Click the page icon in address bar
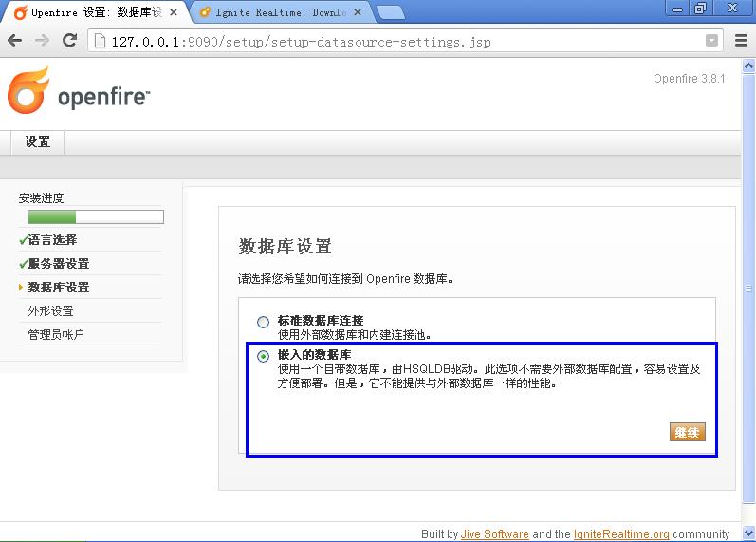 point(100,41)
